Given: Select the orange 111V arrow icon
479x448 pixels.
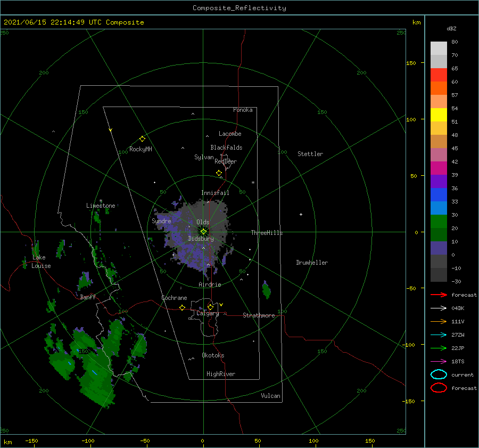Looking at the screenshot, I should point(439,321).
